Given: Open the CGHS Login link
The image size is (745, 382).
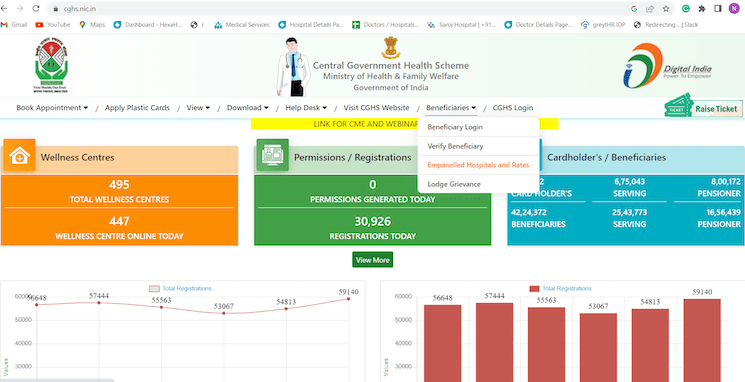Looking at the screenshot, I should 513,108.
